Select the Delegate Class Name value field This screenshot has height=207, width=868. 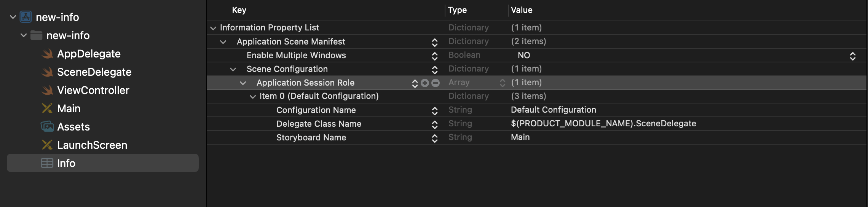click(603, 124)
